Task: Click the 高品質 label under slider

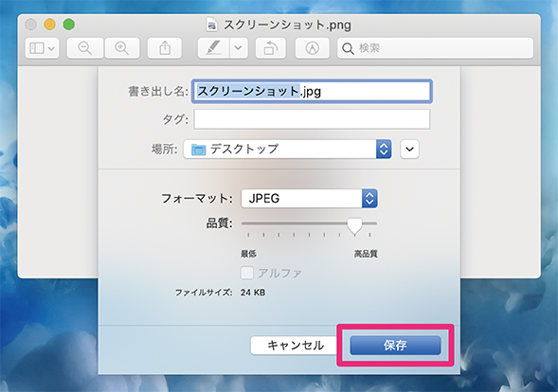Action: tap(366, 254)
